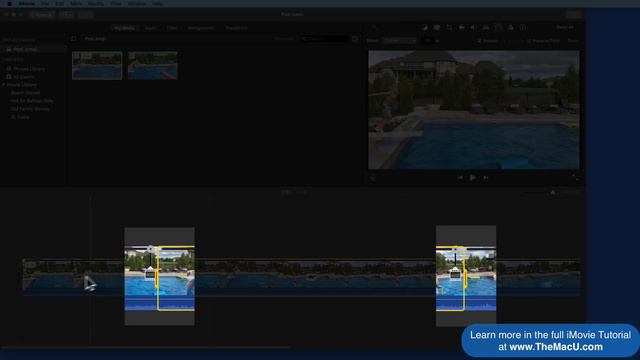Image resolution: width=640 pixels, height=360 pixels.
Task: Click the speed percentage input field
Action: [427, 41]
